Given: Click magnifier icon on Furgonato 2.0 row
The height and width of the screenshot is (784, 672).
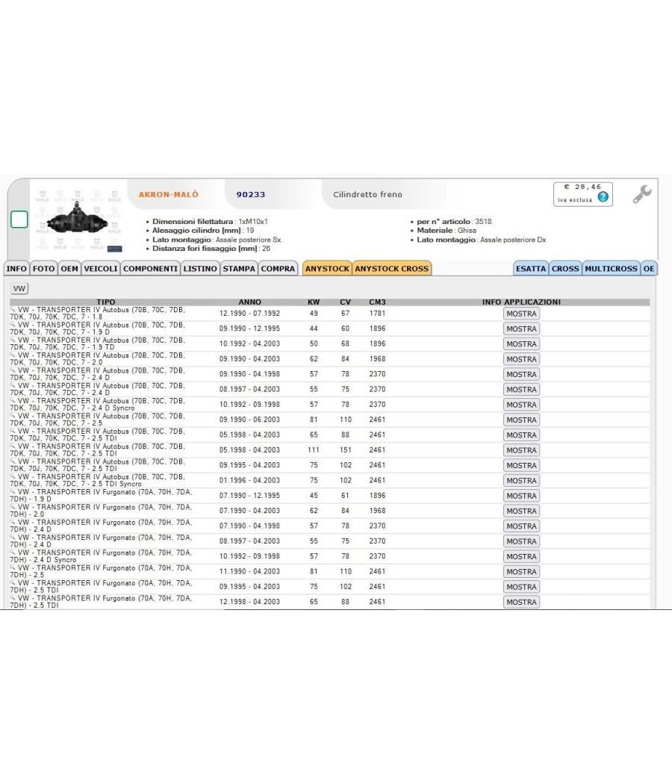Looking at the screenshot, I should pyautogui.click(x=13, y=507).
